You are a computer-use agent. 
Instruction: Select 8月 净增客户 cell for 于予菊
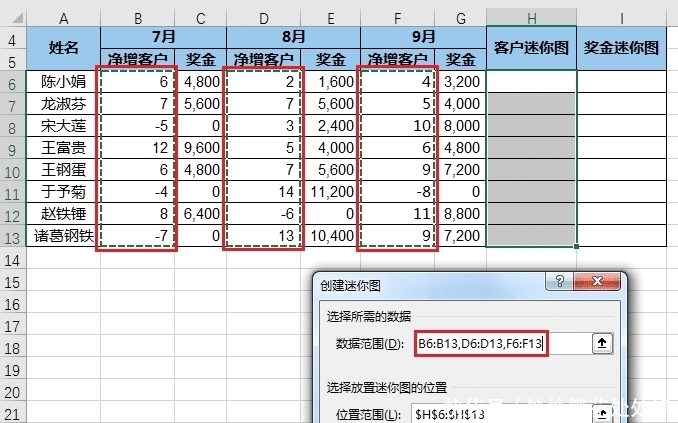pyautogui.click(x=264, y=192)
